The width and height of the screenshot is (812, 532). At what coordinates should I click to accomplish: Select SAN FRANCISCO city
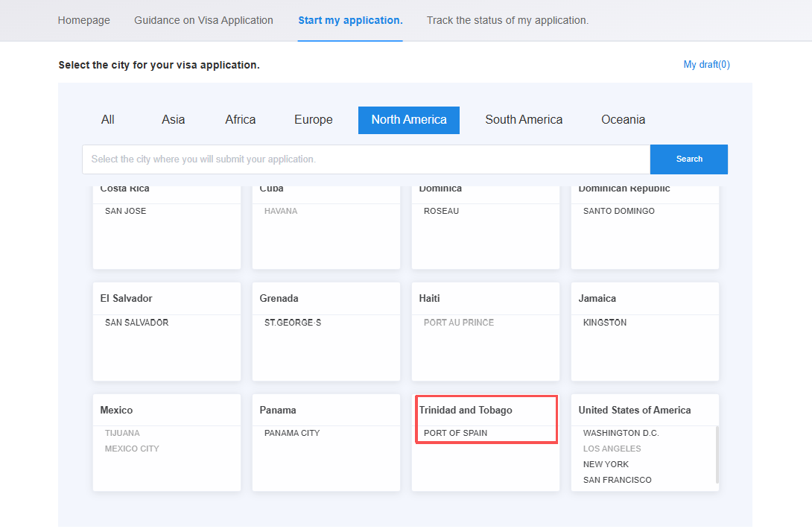pyautogui.click(x=618, y=480)
